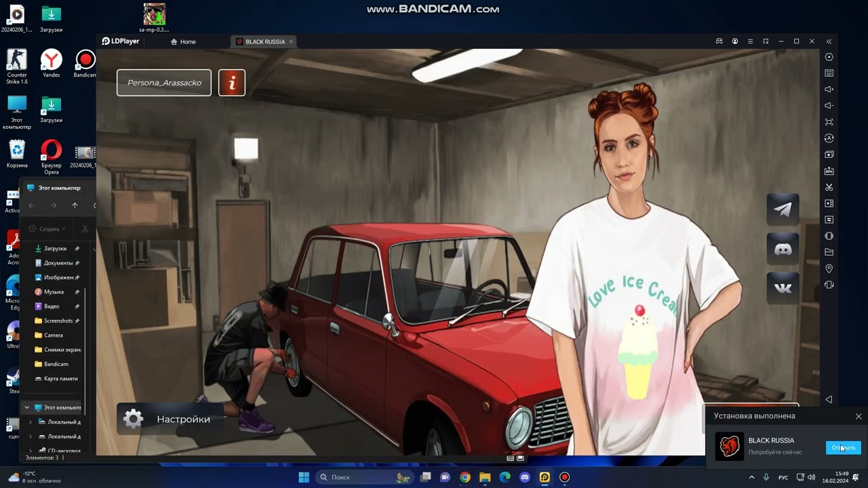Increase the LDPlayer volume

pos(829,89)
